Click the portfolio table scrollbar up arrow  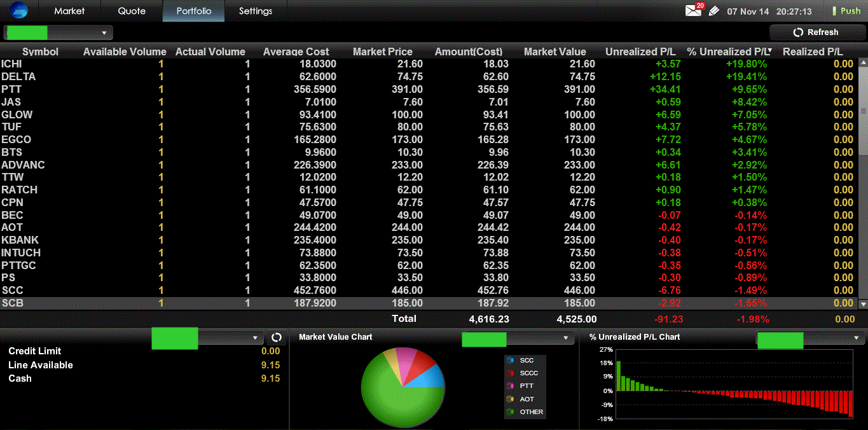pyautogui.click(x=863, y=62)
